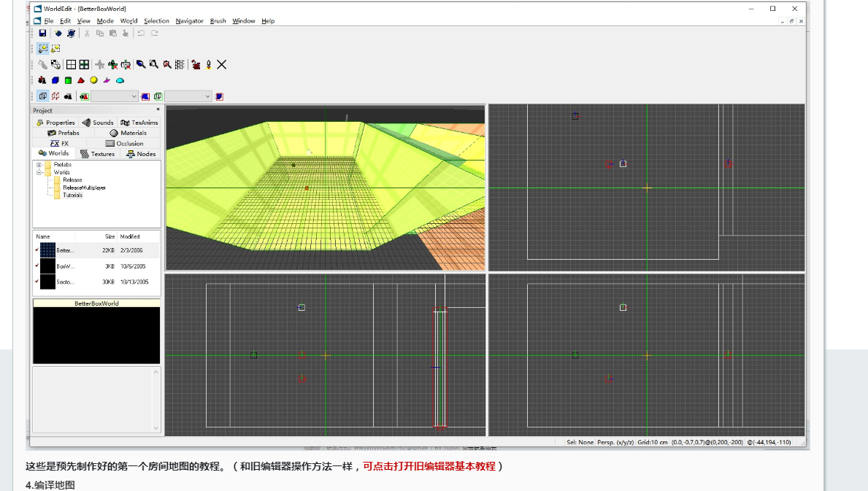The height and width of the screenshot is (491, 868).
Task: Select the green cylinder brush primitive
Action: [x=68, y=80]
